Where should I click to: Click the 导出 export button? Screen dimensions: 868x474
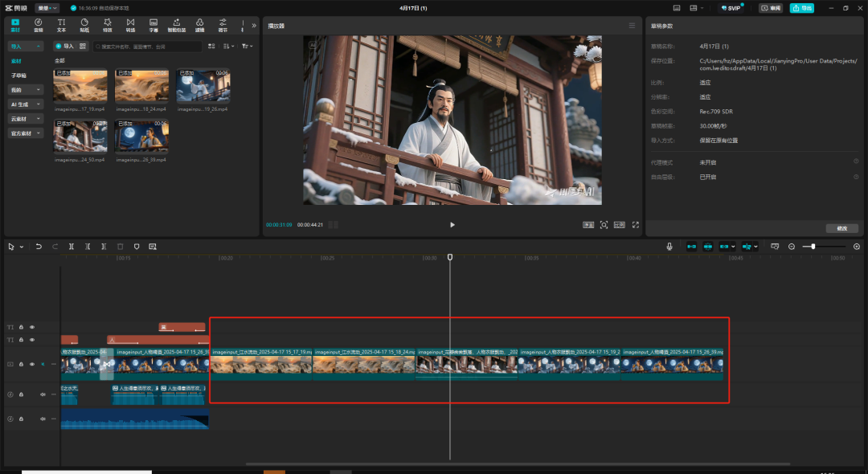click(x=801, y=8)
